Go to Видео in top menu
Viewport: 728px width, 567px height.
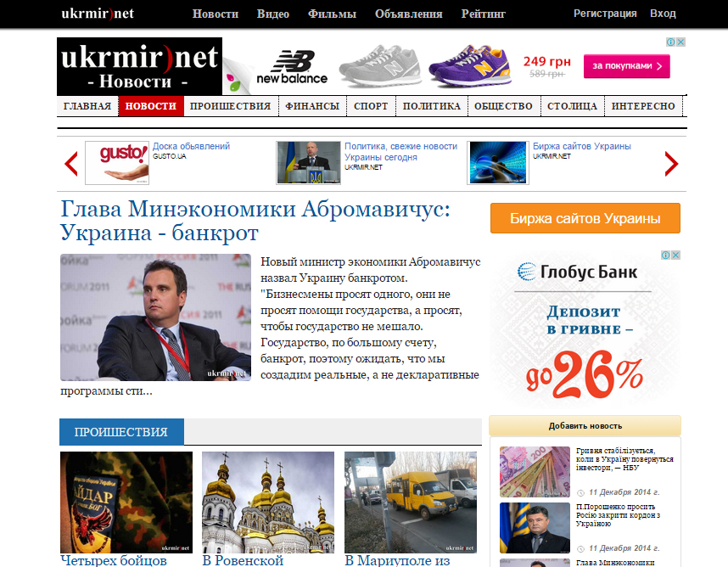tap(273, 14)
